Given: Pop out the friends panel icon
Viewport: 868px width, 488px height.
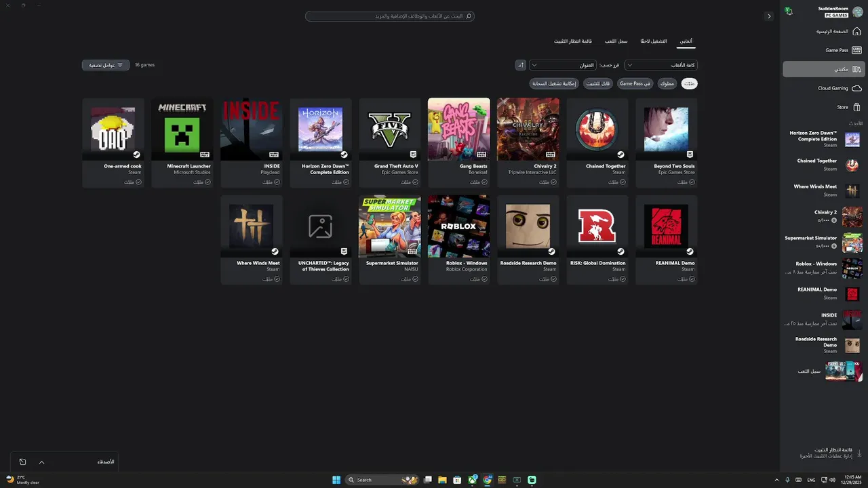Looking at the screenshot, I should point(22,462).
